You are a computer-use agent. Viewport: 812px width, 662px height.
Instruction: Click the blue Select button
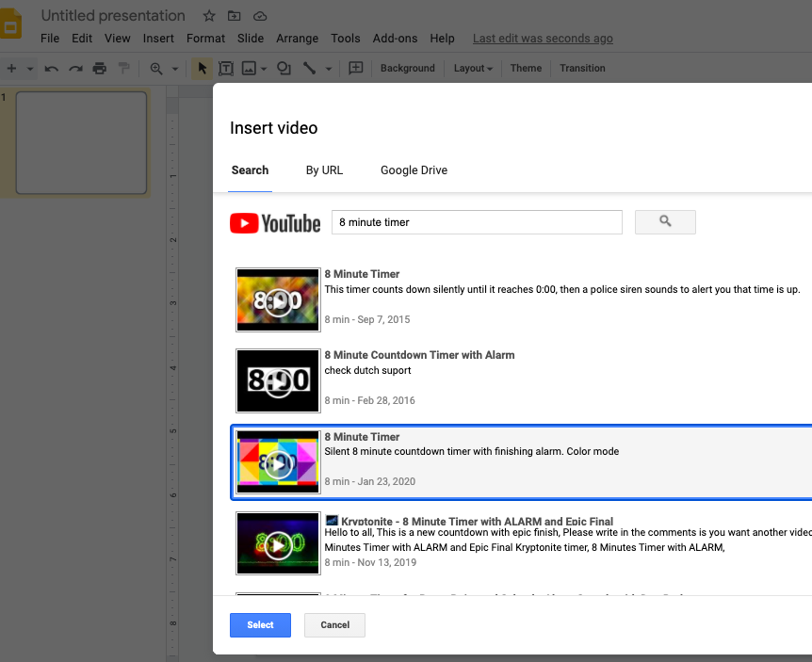(261, 624)
